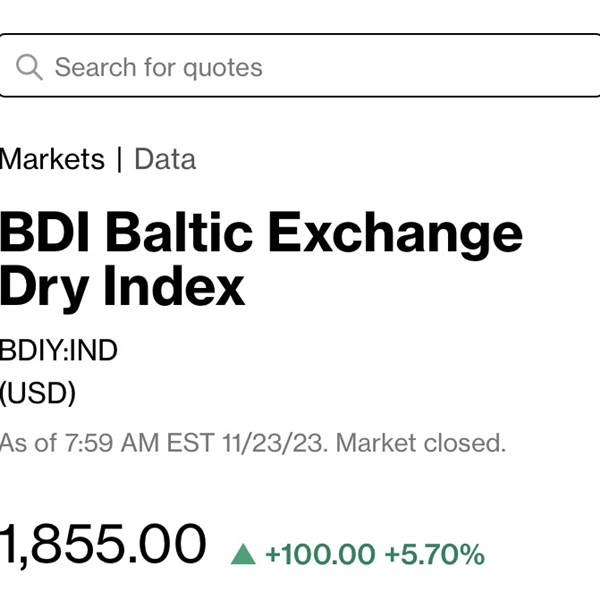Click the word Index in the title
This screenshot has width=600, height=600.
(174, 286)
